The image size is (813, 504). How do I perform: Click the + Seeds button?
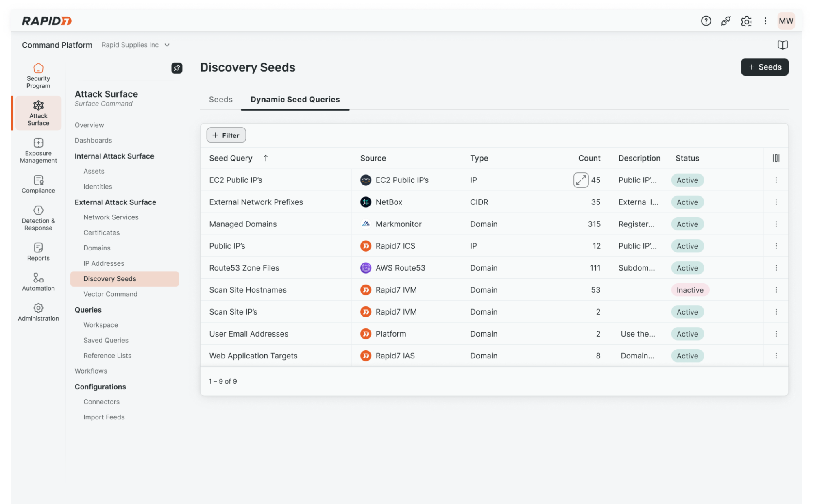point(764,67)
